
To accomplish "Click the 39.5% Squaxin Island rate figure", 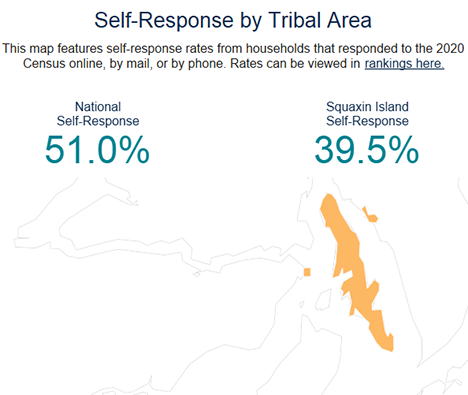I will 367,150.
